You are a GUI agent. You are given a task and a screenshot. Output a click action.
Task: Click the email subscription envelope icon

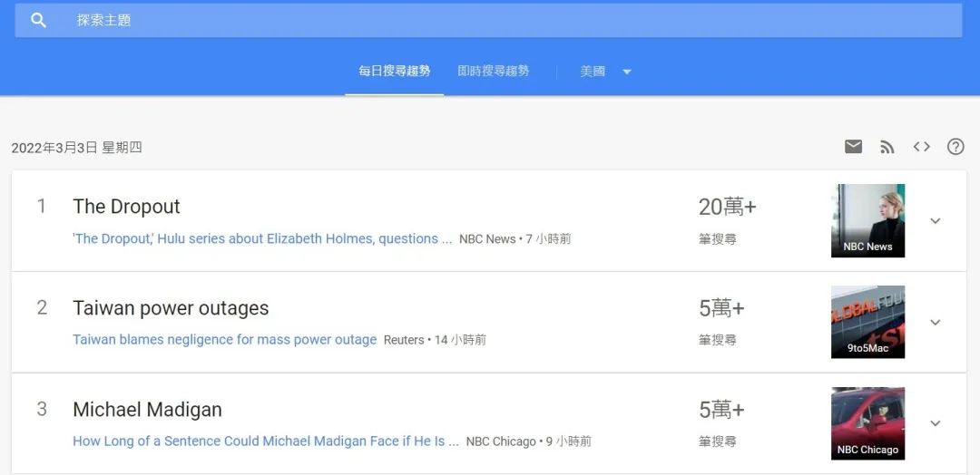853,147
